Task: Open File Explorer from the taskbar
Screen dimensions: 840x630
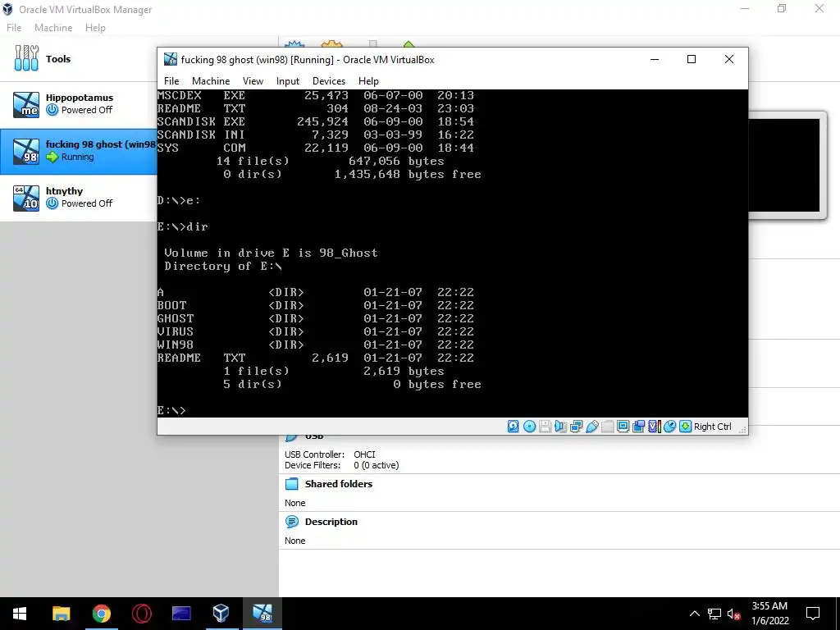Action: [x=61, y=614]
